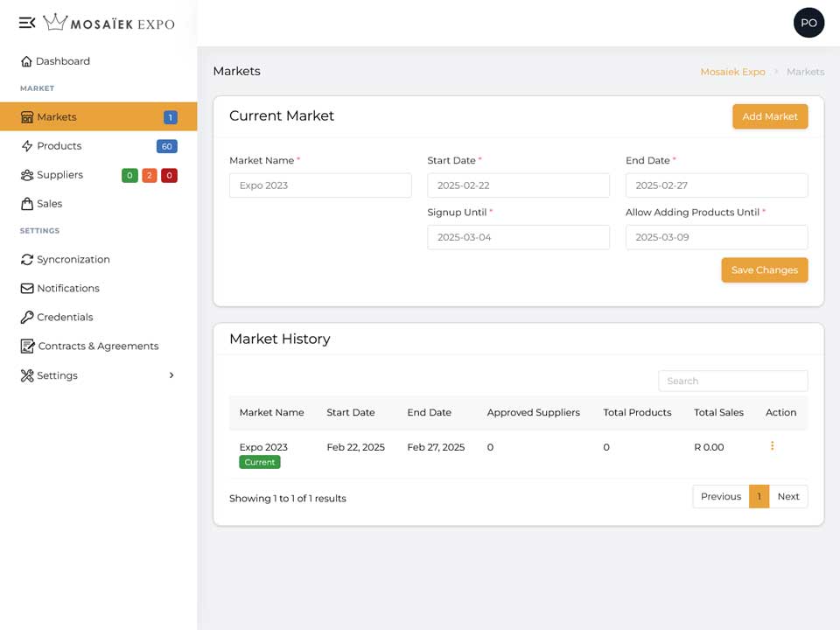
Task: Click the Feb 22, 2025 start date cell
Action: click(x=356, y=447)
